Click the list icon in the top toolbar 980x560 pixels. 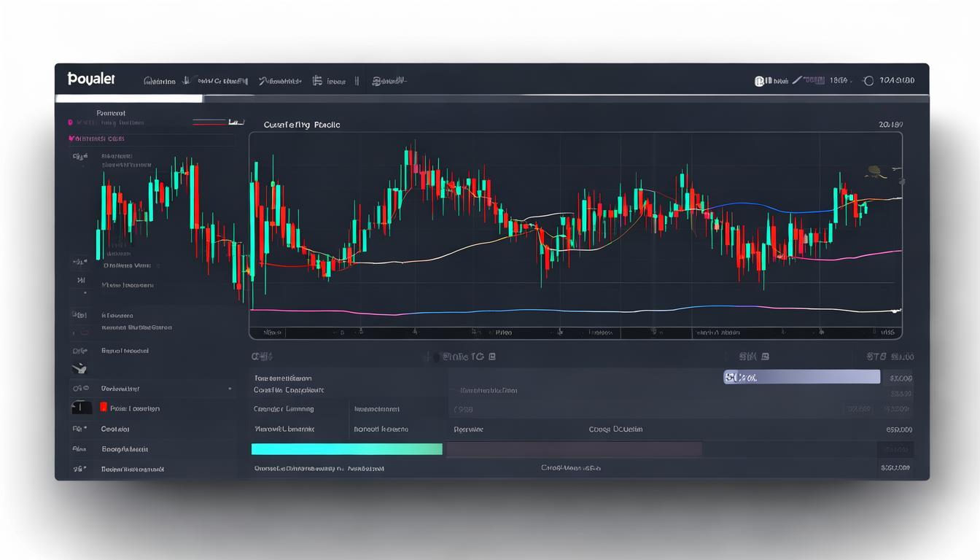point(317,81)
